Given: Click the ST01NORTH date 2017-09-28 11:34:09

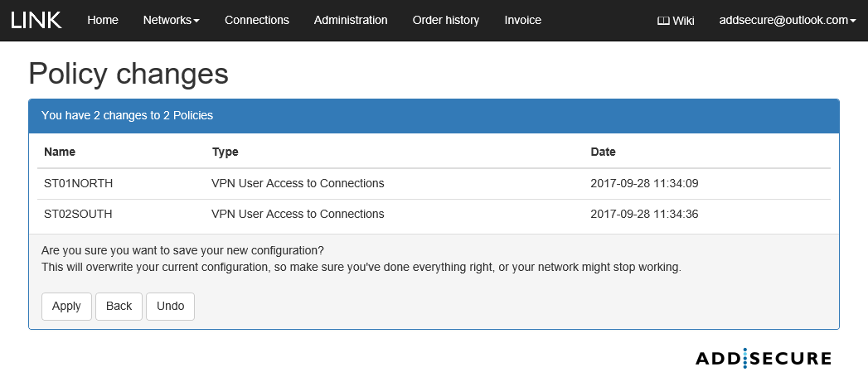Looking at the screenshot, I should [x=644, y=183].
